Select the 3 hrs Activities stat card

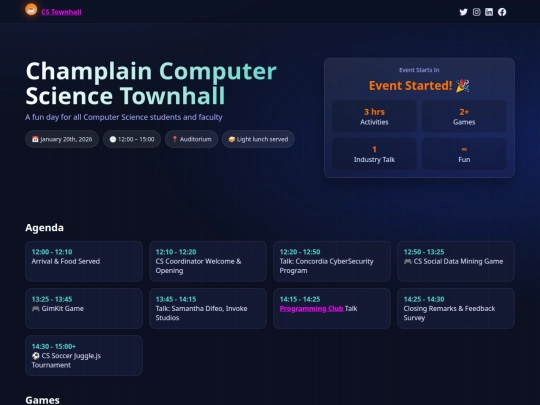tap(374, 116)
